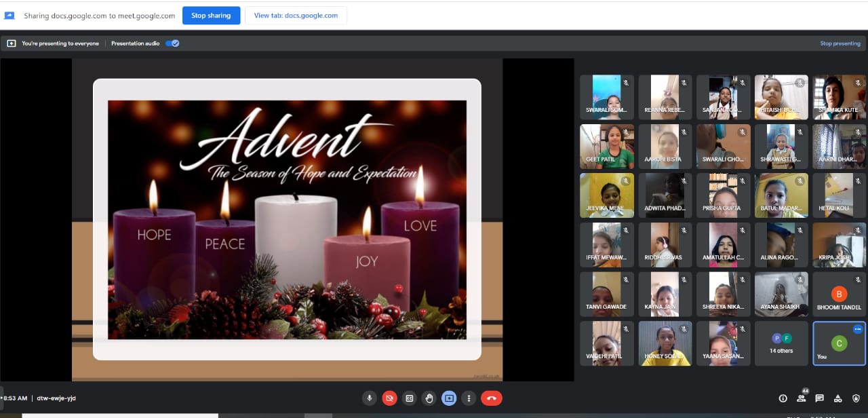
Task: Show the people list with 44 participants
Action: 802,398
